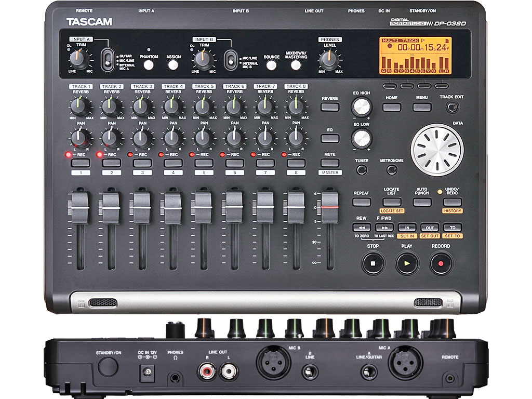Open the MENU button
The width and height of the screenshot is (532, 399).
tap(422, 107)
